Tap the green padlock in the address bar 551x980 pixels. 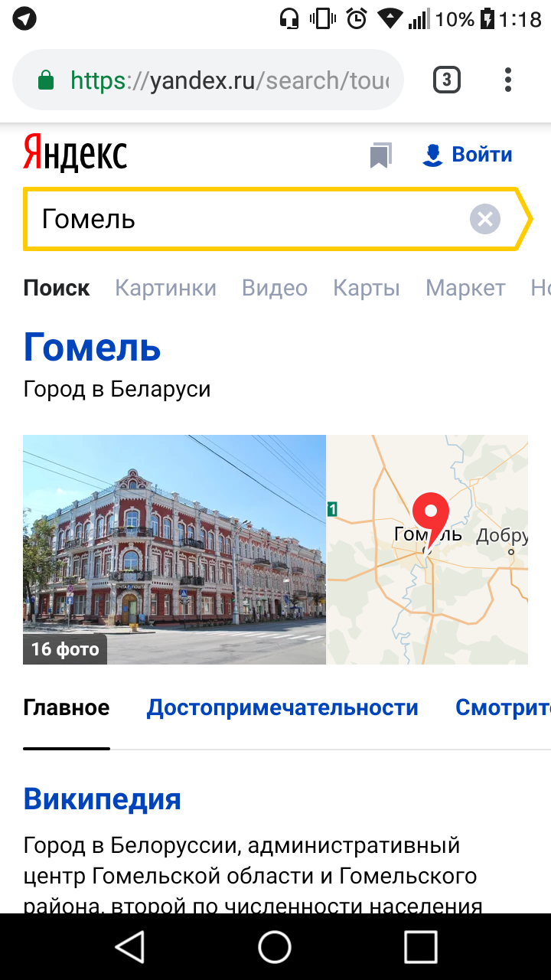click(x=46, y=80)
